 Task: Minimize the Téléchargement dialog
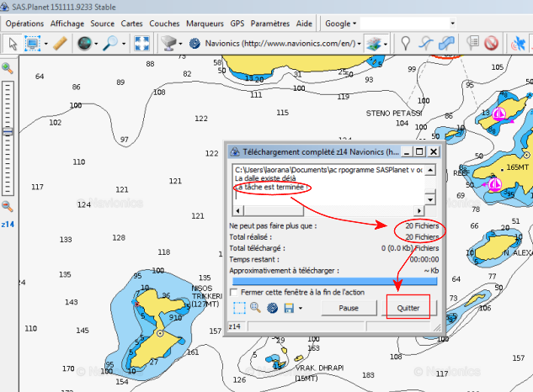pos(407,152)
